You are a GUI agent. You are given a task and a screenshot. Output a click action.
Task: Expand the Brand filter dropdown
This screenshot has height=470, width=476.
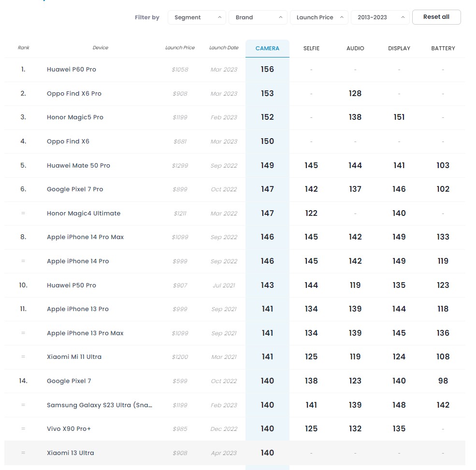tap(258, 17)
